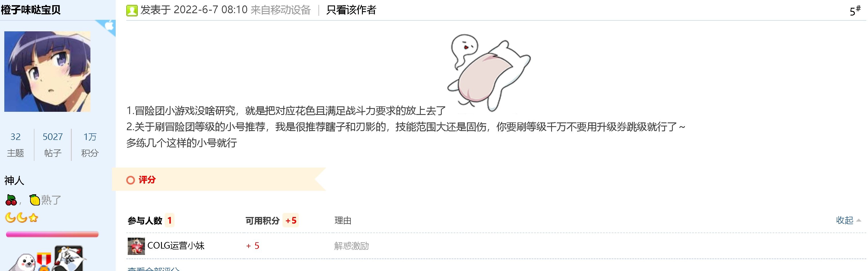The height and width of the screenshot is (271, 868).
Task: Click the moon and star rank icons
Action: point(22,218)
